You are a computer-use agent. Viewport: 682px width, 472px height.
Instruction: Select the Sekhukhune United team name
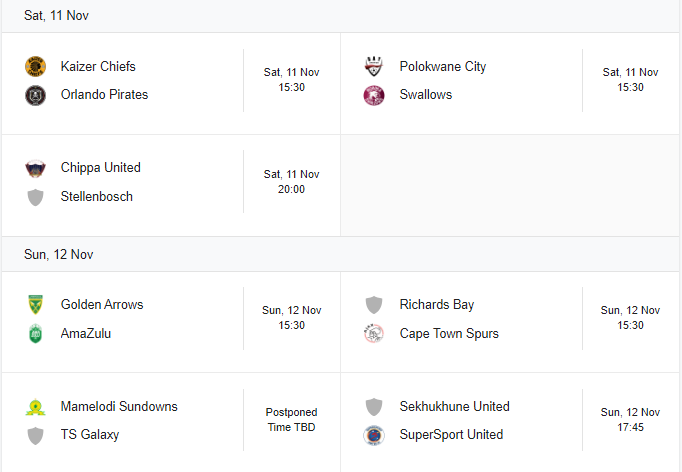click(x=455, y=406)
